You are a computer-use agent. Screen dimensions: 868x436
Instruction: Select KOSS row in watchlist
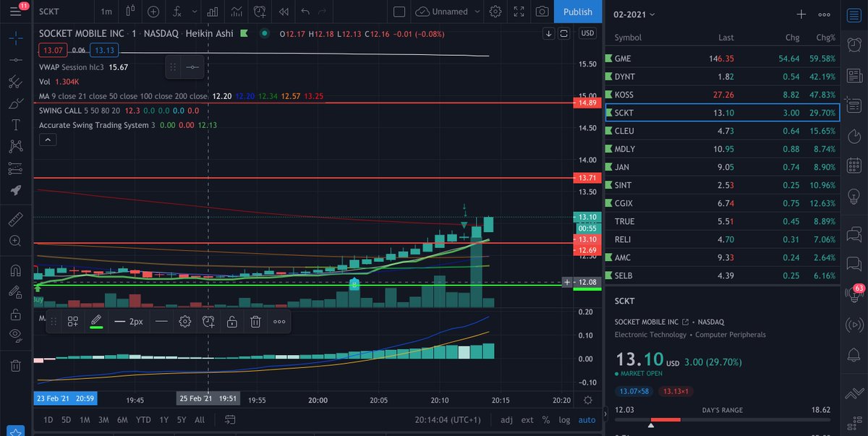point(722,95)
